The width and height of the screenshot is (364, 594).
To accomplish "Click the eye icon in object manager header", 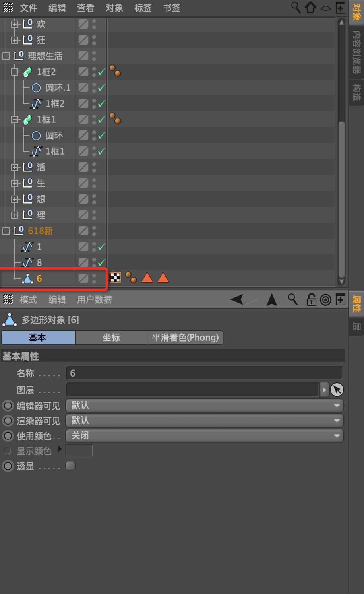I will [326, 8].
